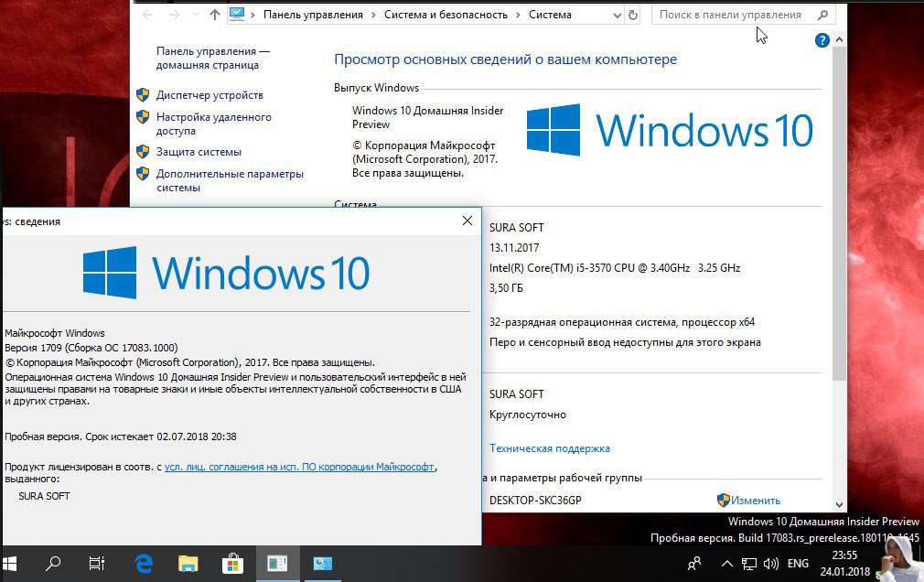Open the license agreement link in dialog

pos(299,467)
